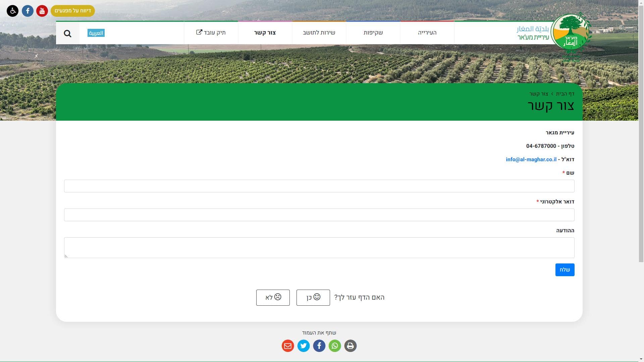Image resolution: width=644 pixels, height=362 pixels.
Task: Share page via WhatsApp icon
Action: point(335,346)
